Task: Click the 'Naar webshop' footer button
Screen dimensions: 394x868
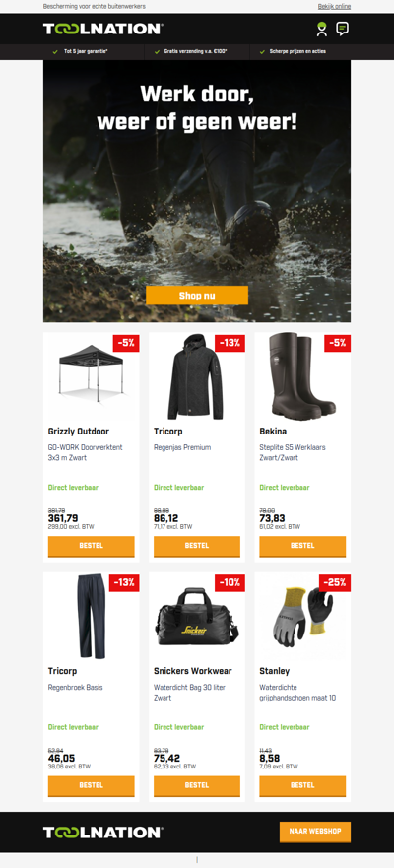Action: (315, 832)
